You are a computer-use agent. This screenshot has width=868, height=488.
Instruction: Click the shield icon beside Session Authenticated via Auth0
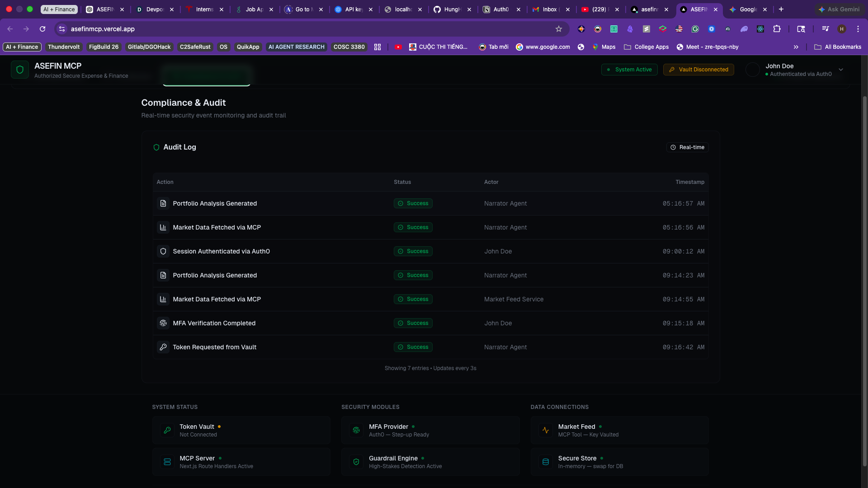click(163, 251)
